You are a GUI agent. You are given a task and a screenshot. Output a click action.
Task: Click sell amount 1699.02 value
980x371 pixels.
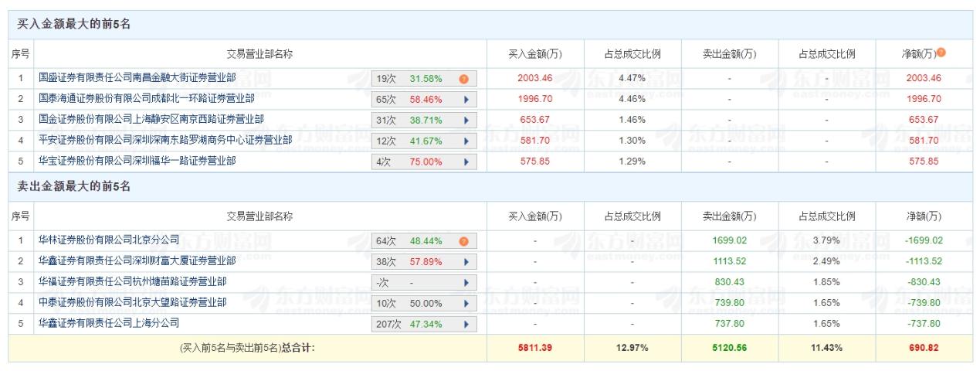coord(729,240)
